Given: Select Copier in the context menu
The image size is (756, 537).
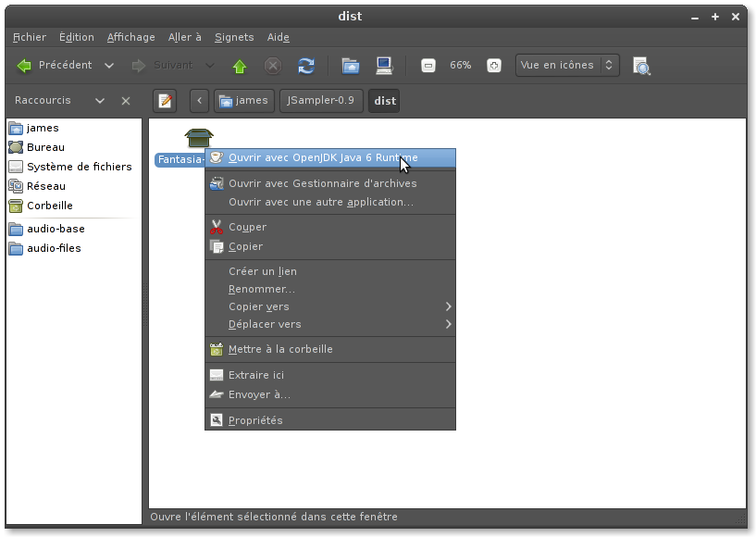Looking at the screenshot, I should pos(330,246).
